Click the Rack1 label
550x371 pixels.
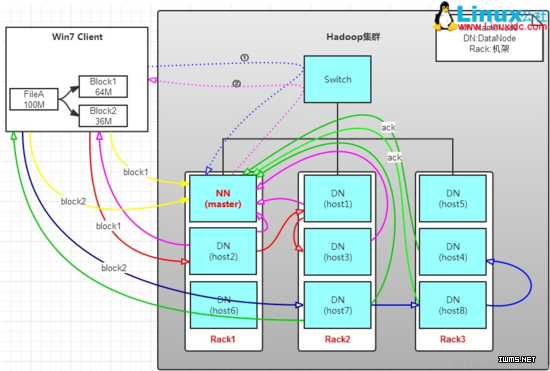(x=223, y=339)
